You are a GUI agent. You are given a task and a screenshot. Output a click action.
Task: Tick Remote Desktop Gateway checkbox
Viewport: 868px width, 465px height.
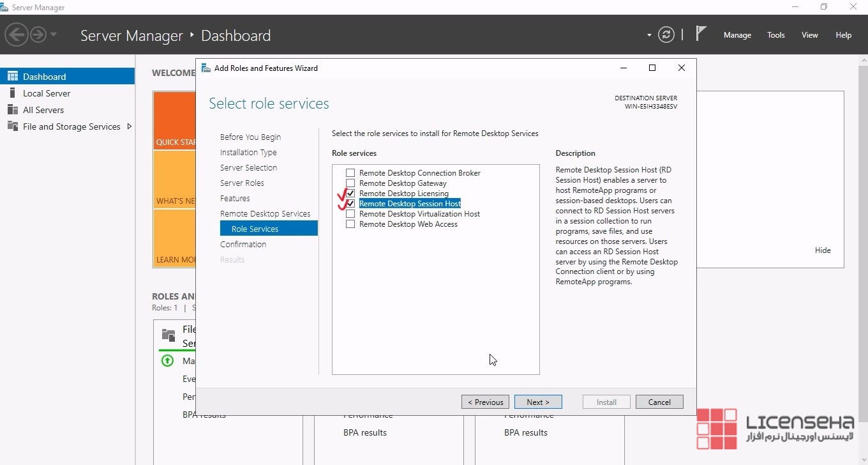pyautogui.click(x=350, y=183)
